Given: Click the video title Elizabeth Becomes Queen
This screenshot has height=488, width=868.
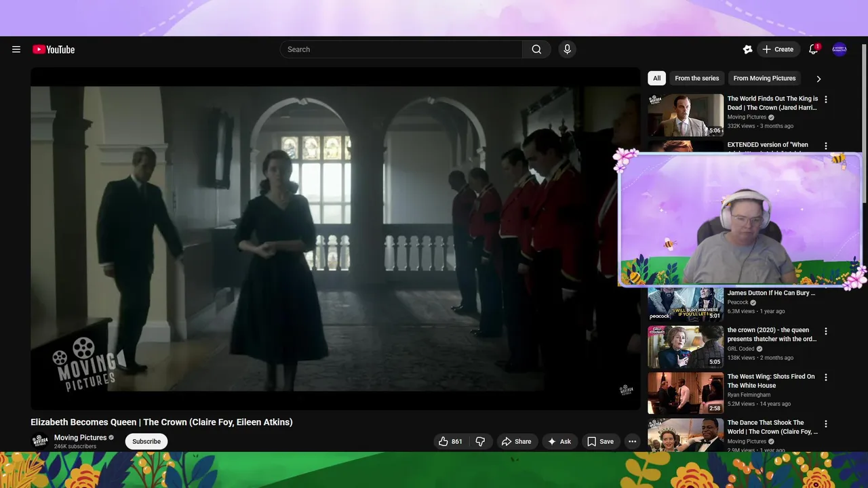Looking at the screenshot, I should [x=161, y=422].
